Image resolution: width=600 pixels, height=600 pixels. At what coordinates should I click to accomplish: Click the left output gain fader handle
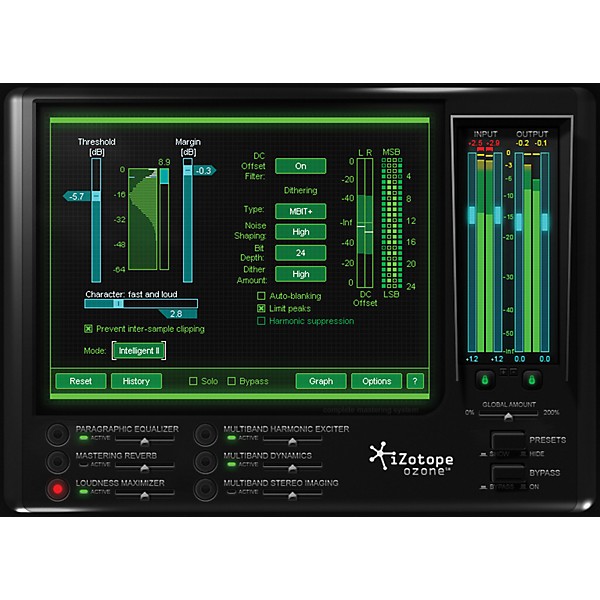(519, 222)
